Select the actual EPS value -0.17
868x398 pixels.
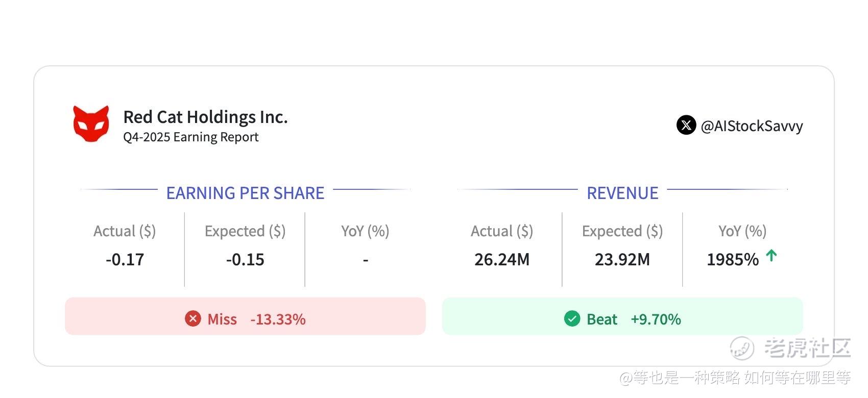[125, 260]
